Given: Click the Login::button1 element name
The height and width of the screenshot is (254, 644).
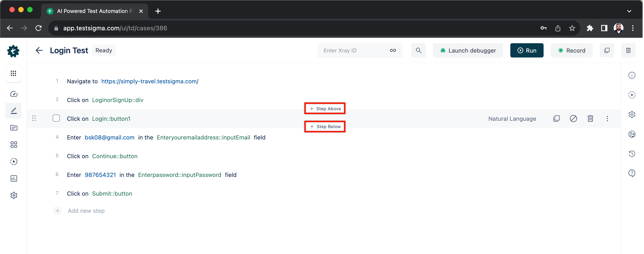Looking at the screenshot, I should pyautogui.click(x=111, y=119).
